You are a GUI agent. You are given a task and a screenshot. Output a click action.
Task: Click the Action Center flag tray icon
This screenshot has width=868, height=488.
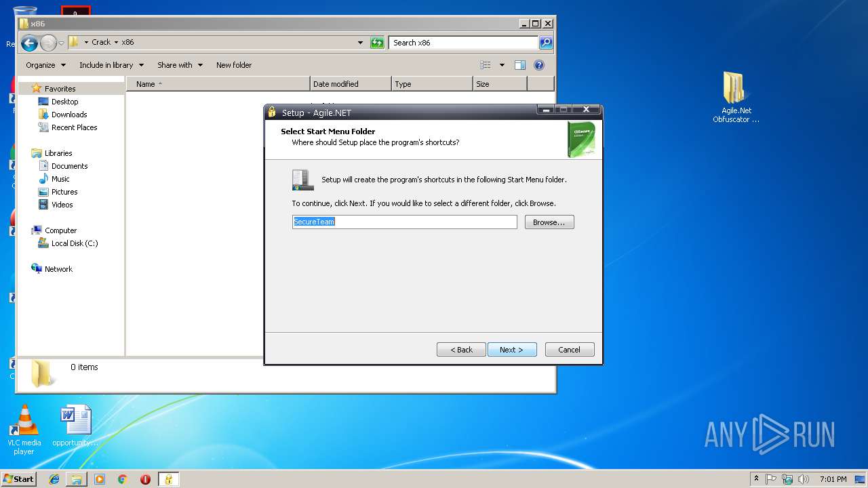pos(771,479)
